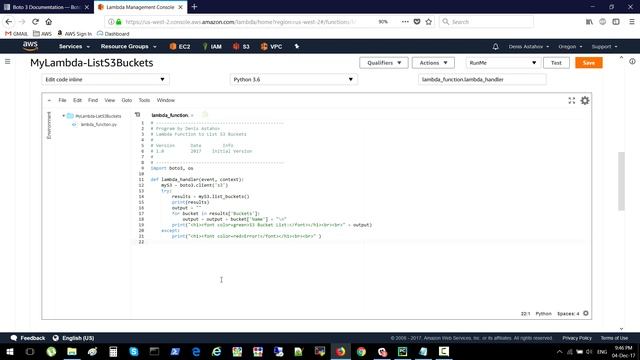The height and width of the screenshot is (360, 640).
Task: Click the status bar gear icon
Action: pos(586,313)
